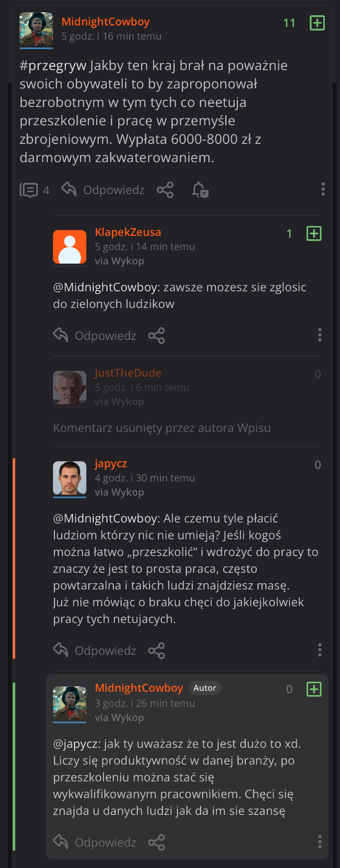The height and width of the screenshot is (868, 340).
Task: Open japycz username profile link
Action: point(111,463)
